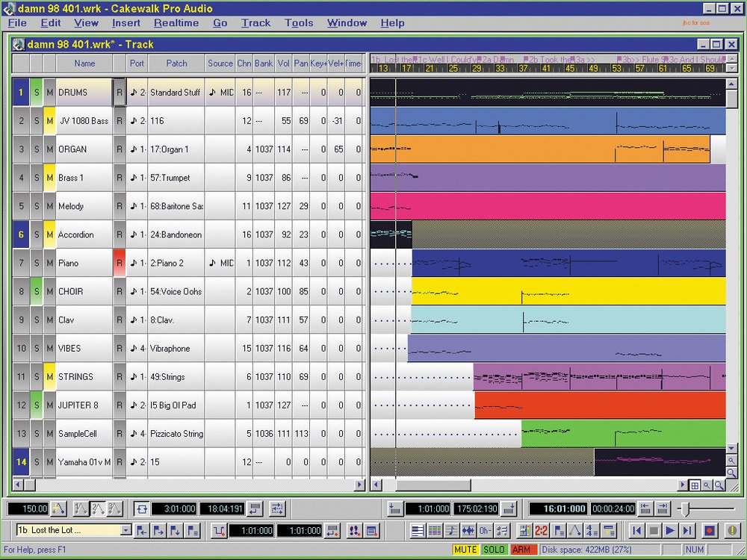Viewport: 747px width, 560px height.
Task: Unmute the STRINGS track
Action: coord(49,376)
